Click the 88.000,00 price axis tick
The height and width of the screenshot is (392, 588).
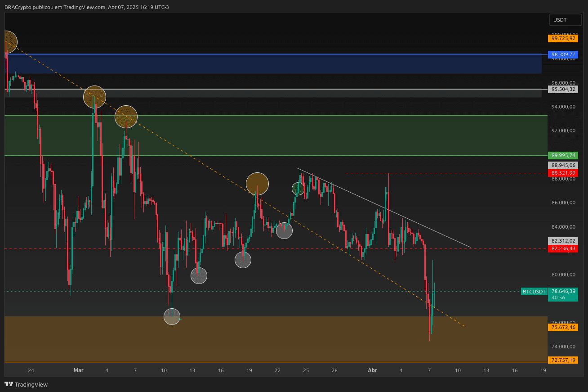pos(563,179)
